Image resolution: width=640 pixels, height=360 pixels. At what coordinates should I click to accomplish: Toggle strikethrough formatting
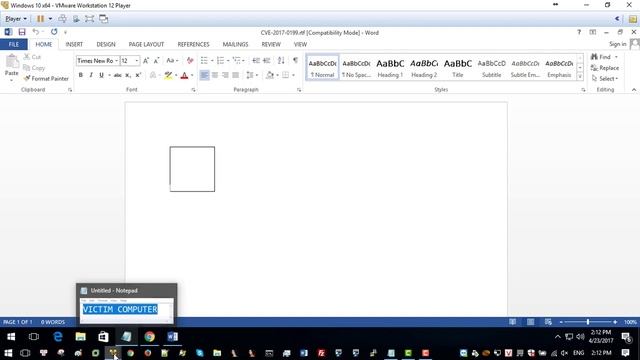tap(118, 75)
